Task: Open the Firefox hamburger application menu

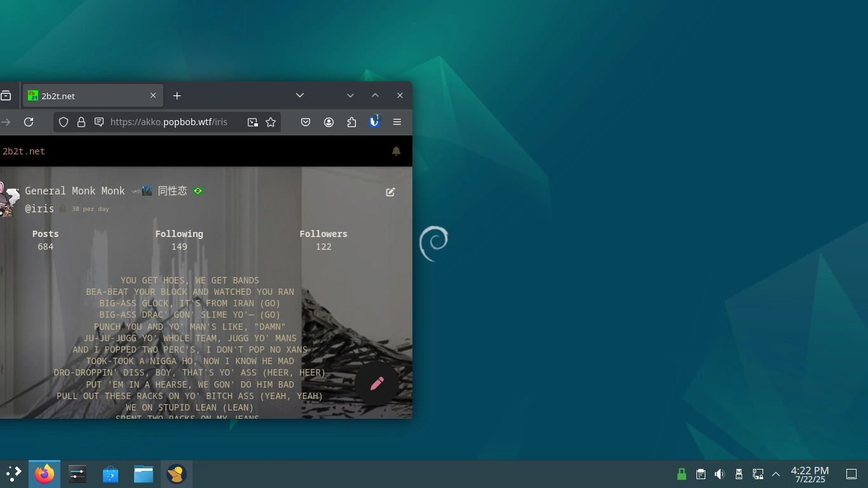Action: coord(397,122)
